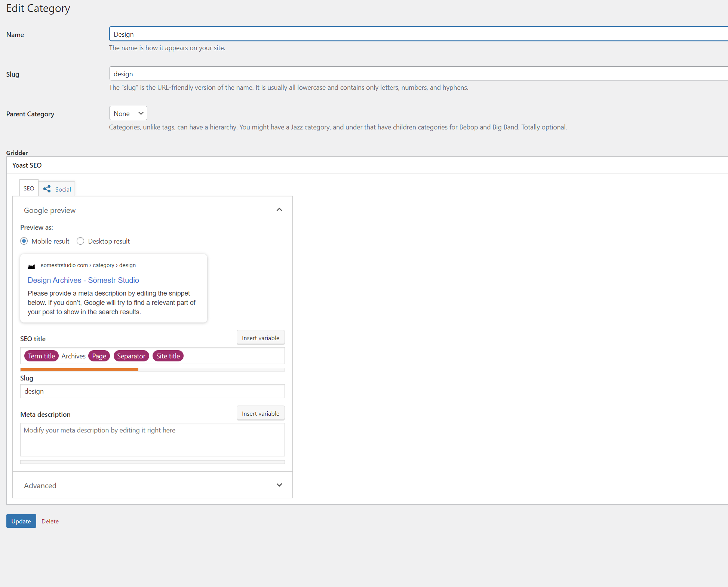Select the Mobile result radio button
Viewport: 728px width, 587px height.
(24, 241)
